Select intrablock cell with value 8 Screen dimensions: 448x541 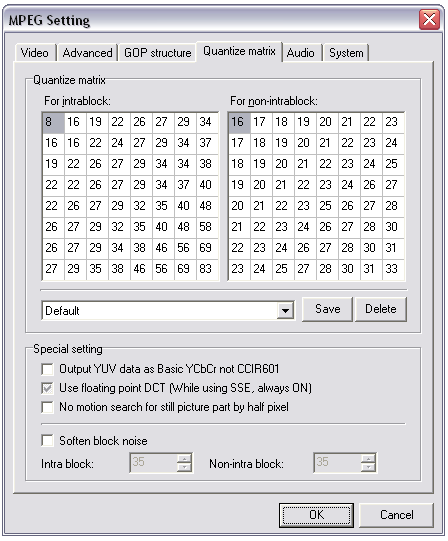(x=53, y=122)
